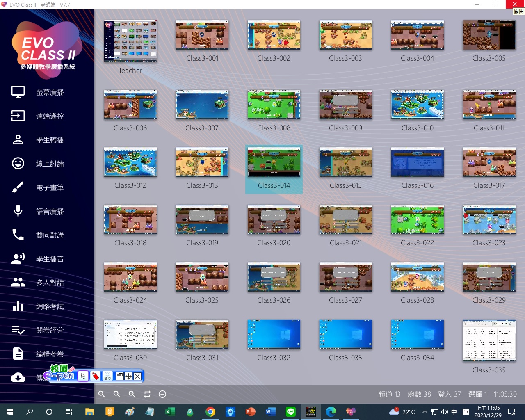
Task: Click the 線上討論 smiley icon
Action: (x=18, y=164)
